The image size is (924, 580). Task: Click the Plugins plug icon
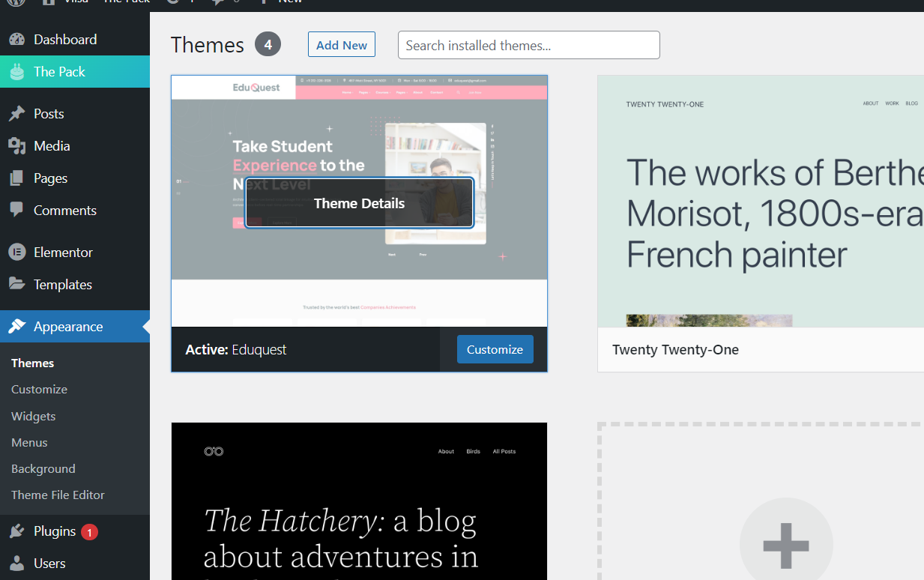16,531
